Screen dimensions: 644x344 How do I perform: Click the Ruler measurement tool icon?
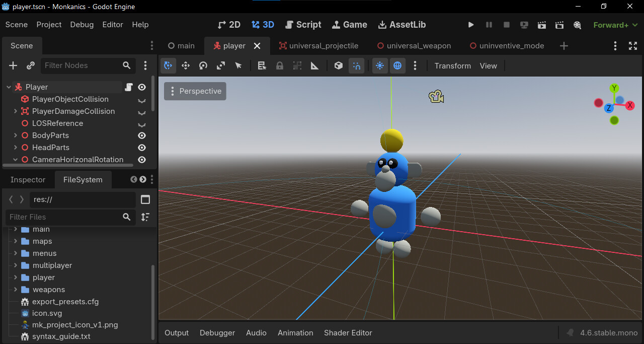click(x=315, y=65)
